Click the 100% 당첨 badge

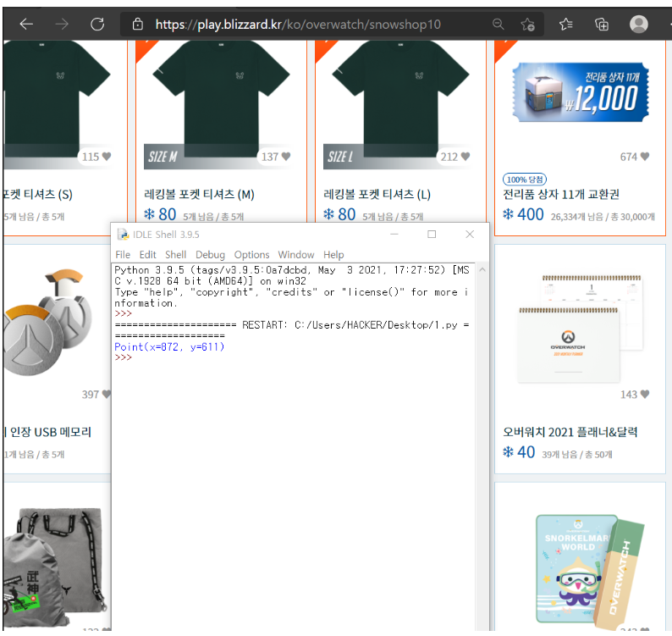point(525,180)
